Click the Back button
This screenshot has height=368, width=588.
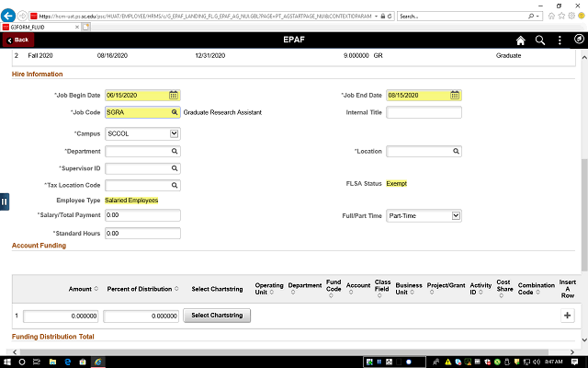[x=18, y=40]
